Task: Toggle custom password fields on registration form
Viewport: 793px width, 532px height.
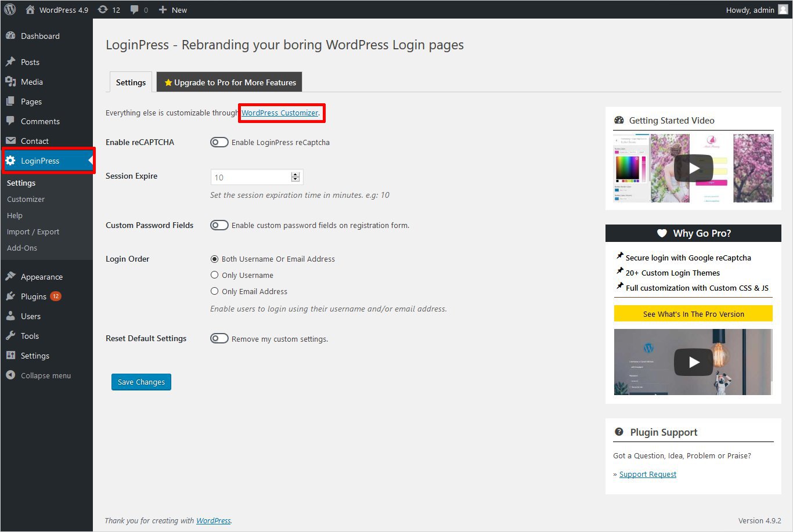Action: (x=219, y=226)
